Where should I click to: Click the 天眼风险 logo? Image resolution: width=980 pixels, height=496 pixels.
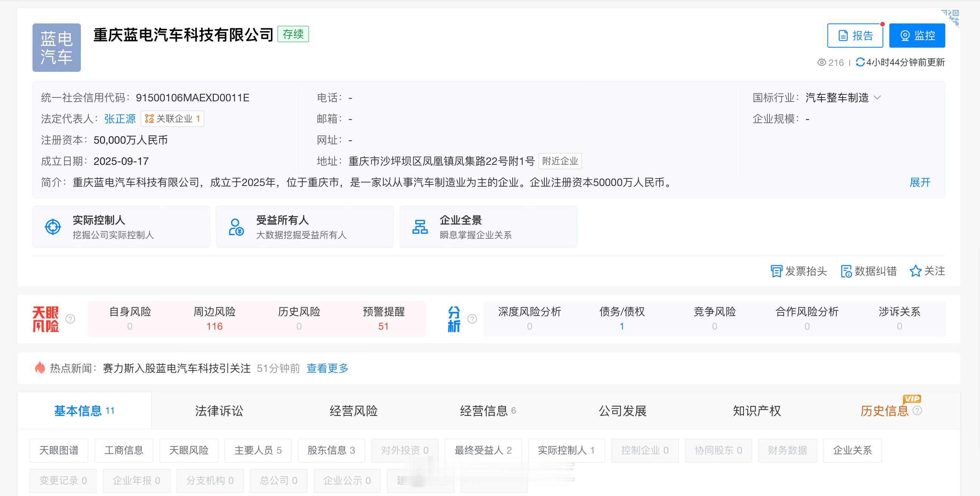click(46, 319)
